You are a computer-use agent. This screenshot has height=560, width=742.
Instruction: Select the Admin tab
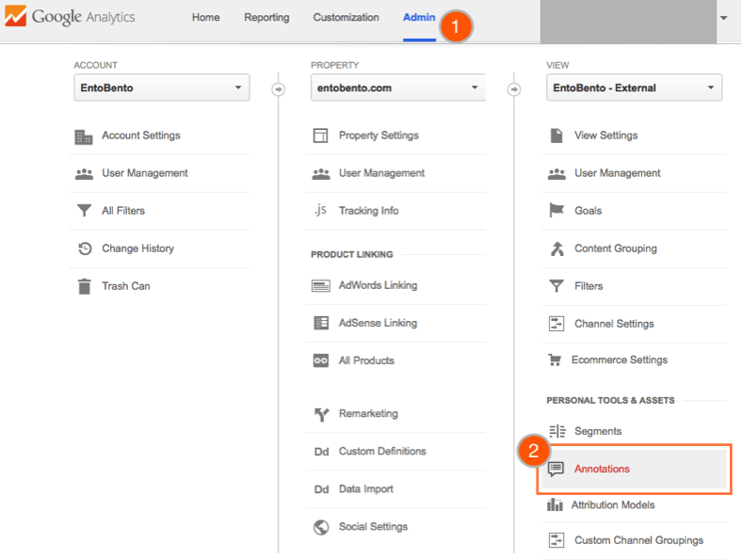point(419,18)
